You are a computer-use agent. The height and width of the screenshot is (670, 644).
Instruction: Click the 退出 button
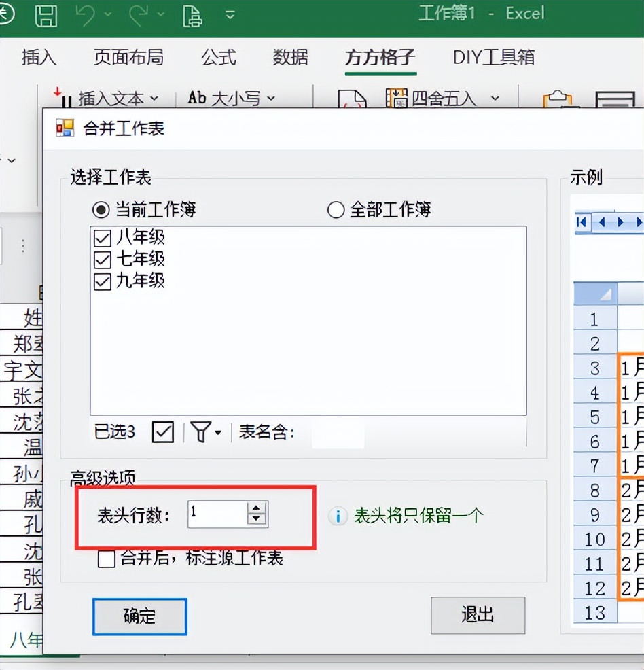478,616
